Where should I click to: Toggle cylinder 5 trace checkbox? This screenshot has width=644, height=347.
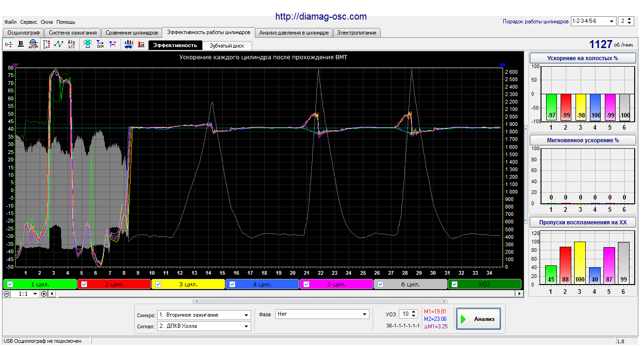click(307, 284)
